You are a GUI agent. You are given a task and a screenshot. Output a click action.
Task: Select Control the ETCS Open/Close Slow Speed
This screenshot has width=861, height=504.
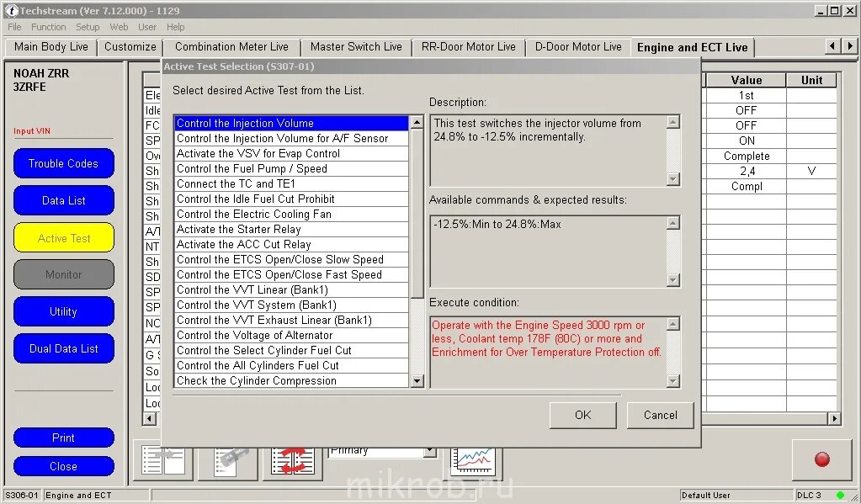[291, 260]
